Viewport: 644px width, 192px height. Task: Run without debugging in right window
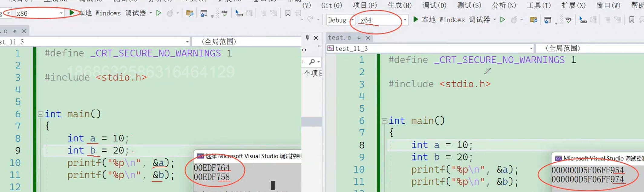point(502,20)
